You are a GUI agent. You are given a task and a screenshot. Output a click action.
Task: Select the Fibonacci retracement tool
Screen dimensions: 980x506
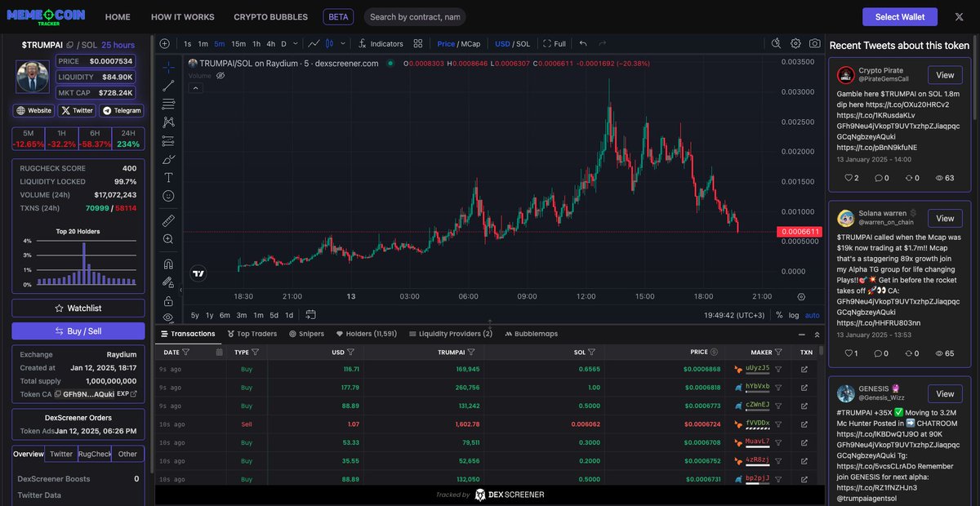168,104
